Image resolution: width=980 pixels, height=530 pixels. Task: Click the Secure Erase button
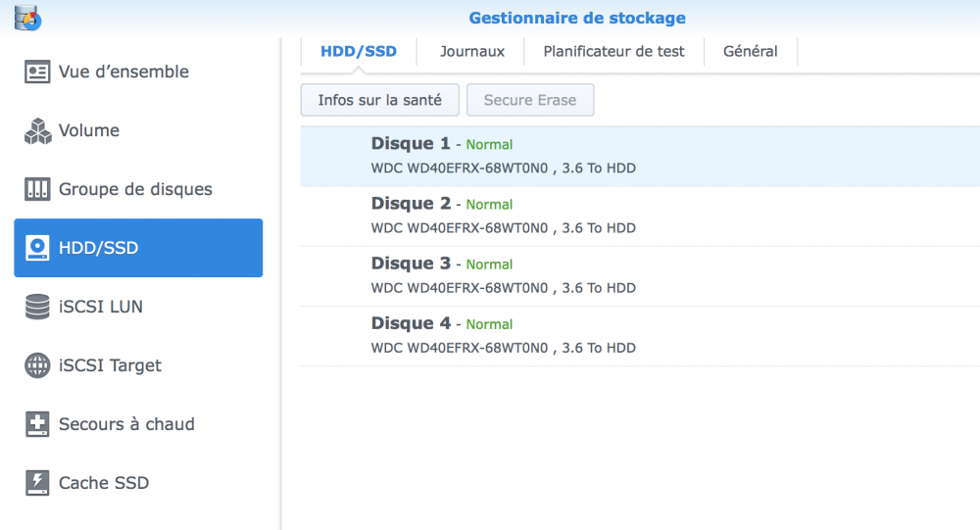tap(530, 100)
